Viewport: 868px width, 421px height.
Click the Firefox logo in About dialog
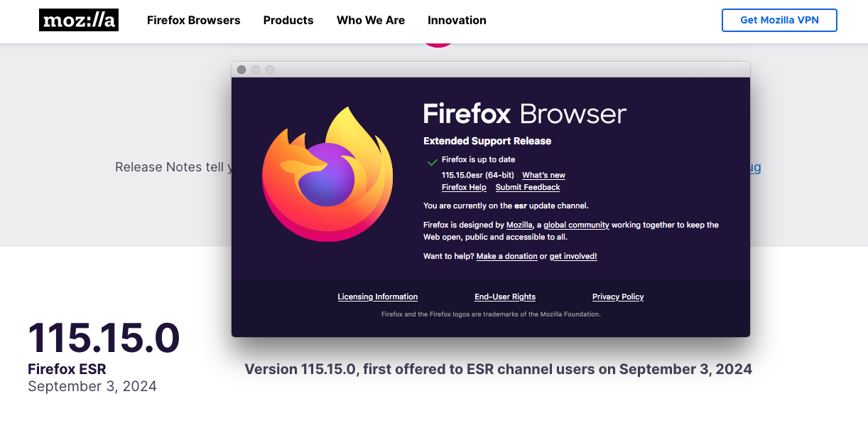click(327, 175)
